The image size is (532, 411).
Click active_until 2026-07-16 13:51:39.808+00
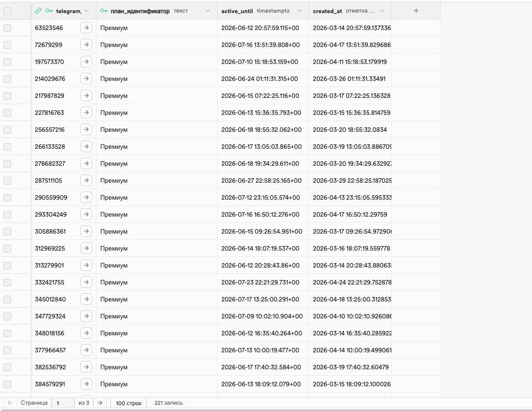263,45
